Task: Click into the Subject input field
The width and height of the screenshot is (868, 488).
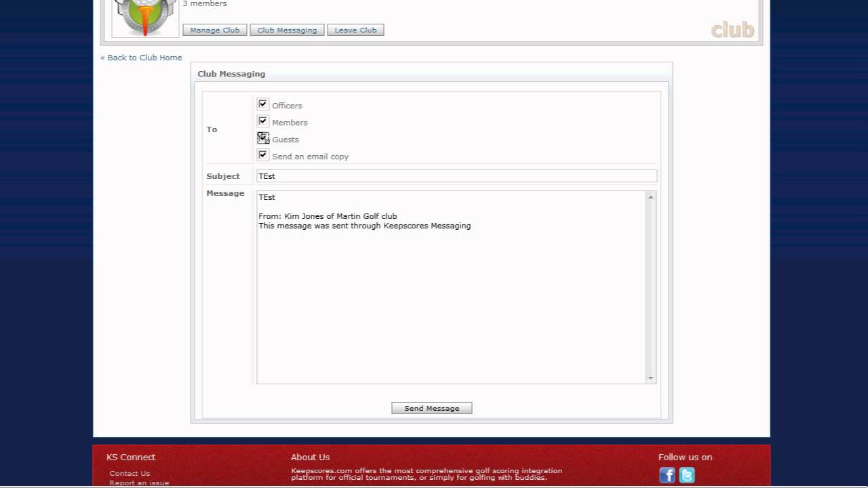Action: coord(456,176)
